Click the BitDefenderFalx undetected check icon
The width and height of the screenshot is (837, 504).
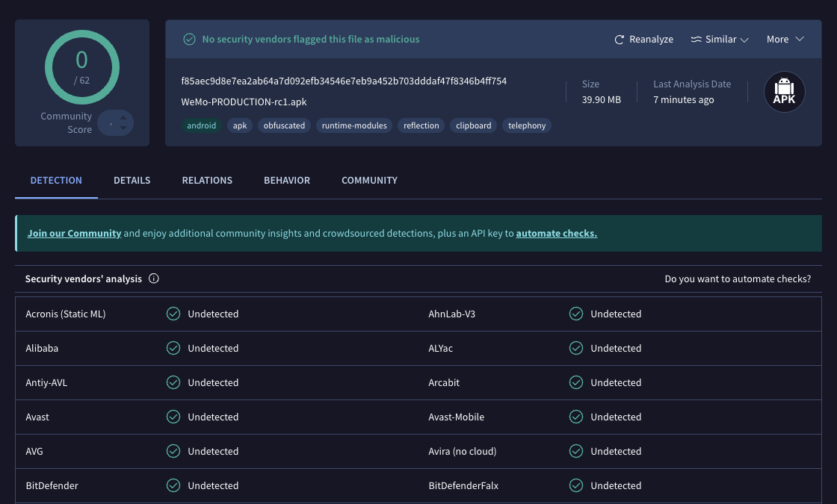[x=576, y=485]
